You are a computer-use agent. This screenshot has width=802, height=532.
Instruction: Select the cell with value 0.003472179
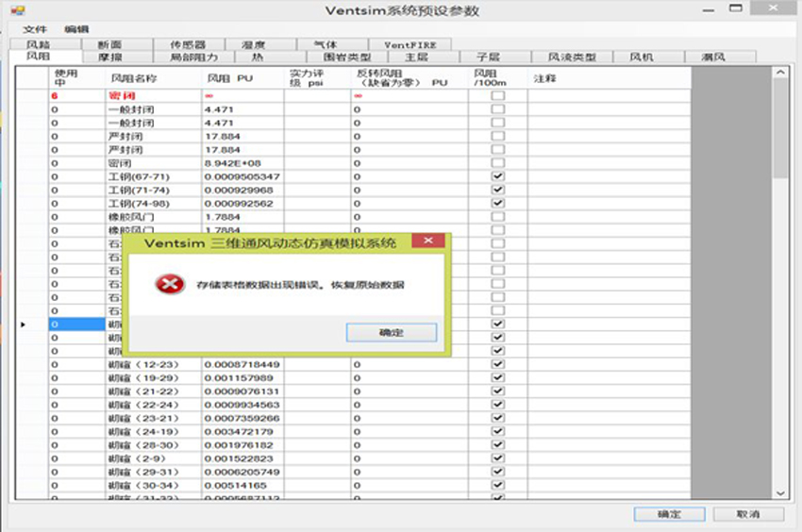[x=242, y=432]
